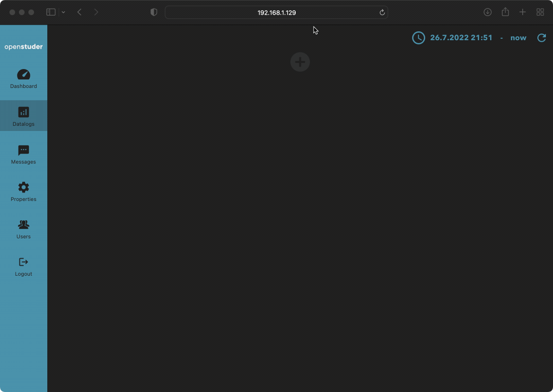Image resolution: width=553 pixels, height=392 pixels.
Task: Toggle the Safari sidebar panel
Action: pos(51,12)
